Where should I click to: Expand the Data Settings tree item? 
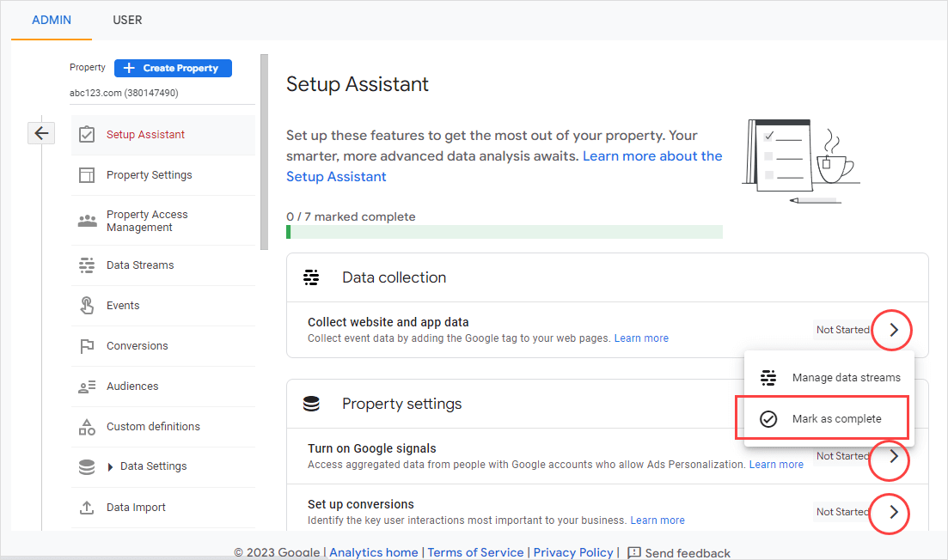coord(110,466)
